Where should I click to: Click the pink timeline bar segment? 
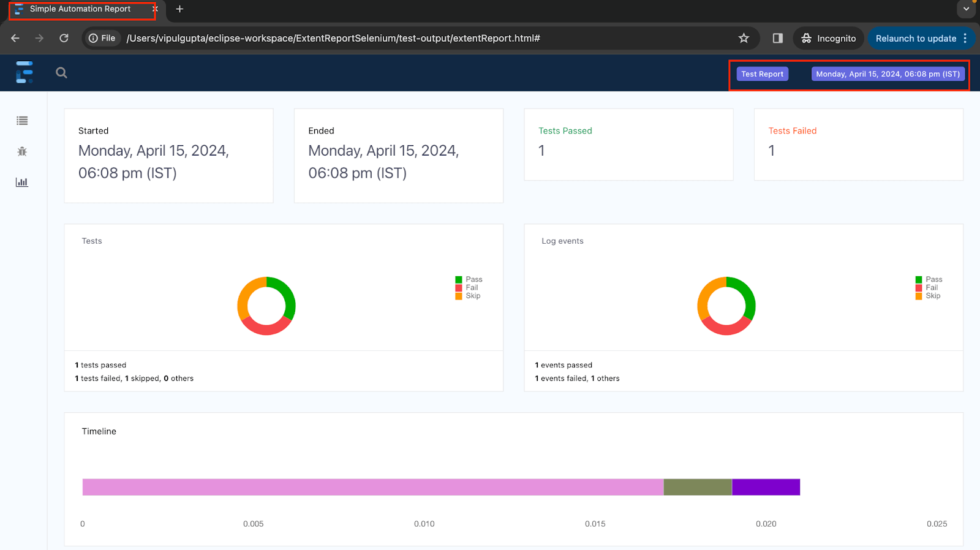373,487
